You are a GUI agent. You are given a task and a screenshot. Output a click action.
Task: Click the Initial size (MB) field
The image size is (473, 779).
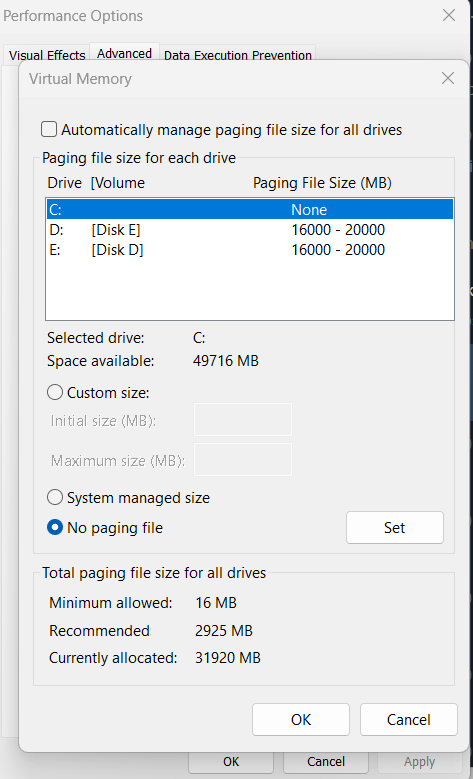pyautogui.click(x=242, y=420)
